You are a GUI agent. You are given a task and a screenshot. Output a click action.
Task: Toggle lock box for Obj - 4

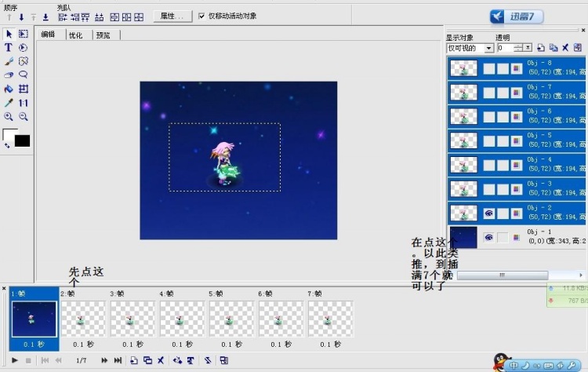click(x=503, y=165)
